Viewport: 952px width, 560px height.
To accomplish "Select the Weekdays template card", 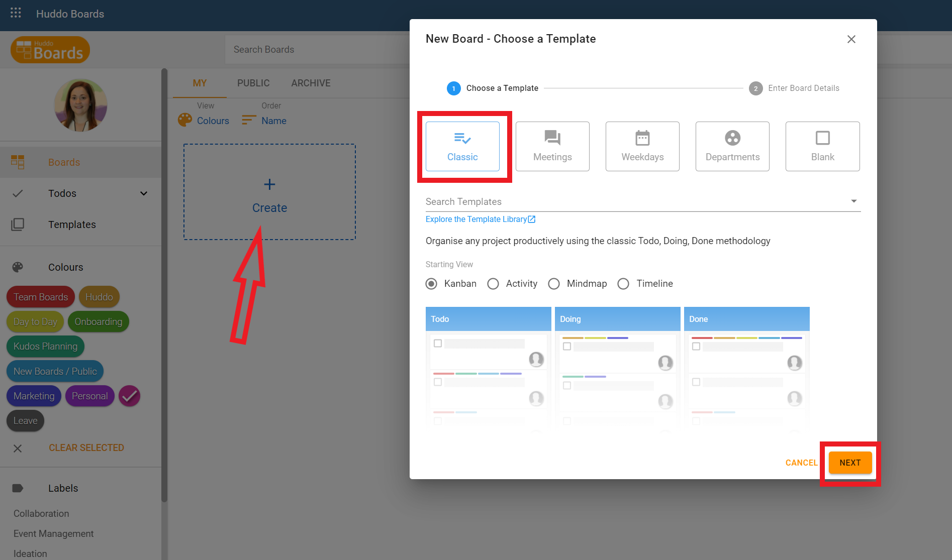I will pos(642,146).
